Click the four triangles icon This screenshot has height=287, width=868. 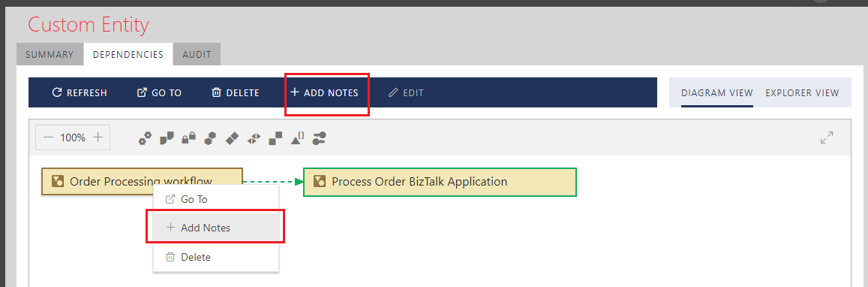click(x=254, y=138)
